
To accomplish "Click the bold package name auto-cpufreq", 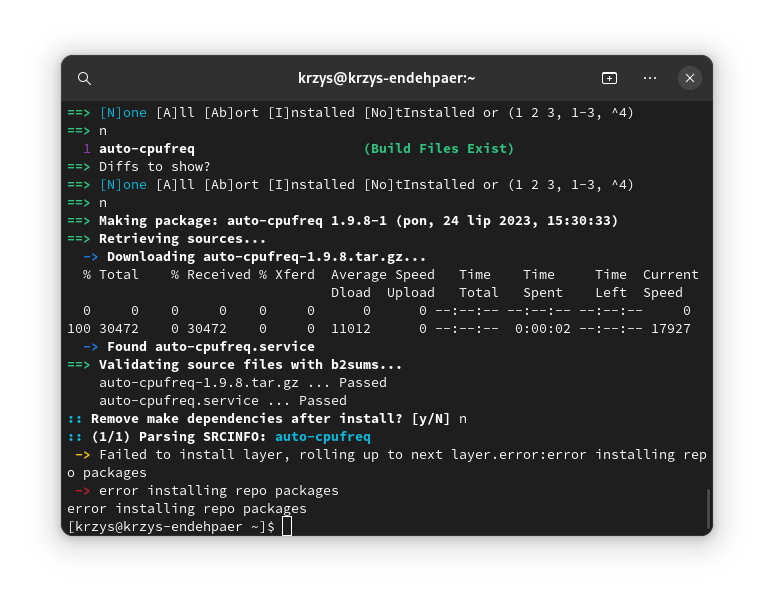I will click(x=147, y=149).
